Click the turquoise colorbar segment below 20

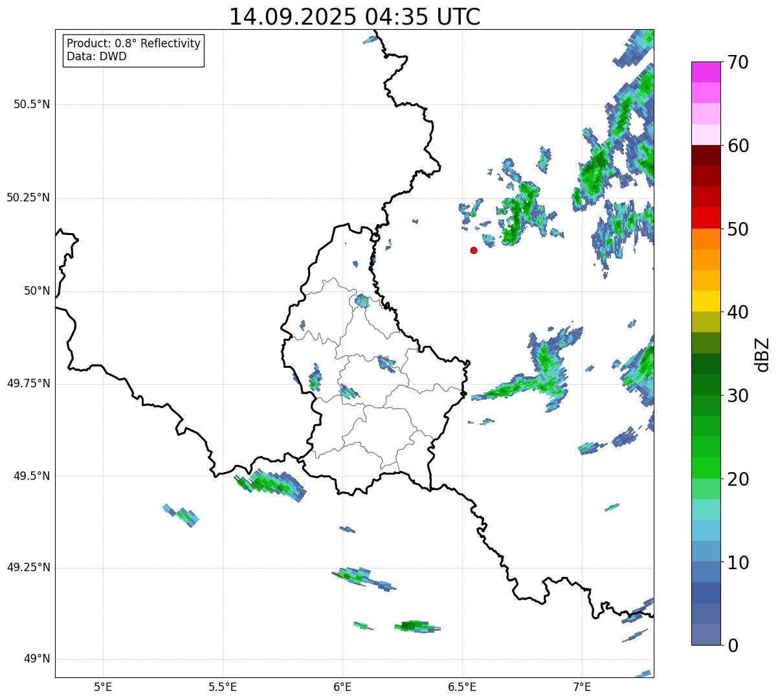pyautogui.click(x=706, y=510)
